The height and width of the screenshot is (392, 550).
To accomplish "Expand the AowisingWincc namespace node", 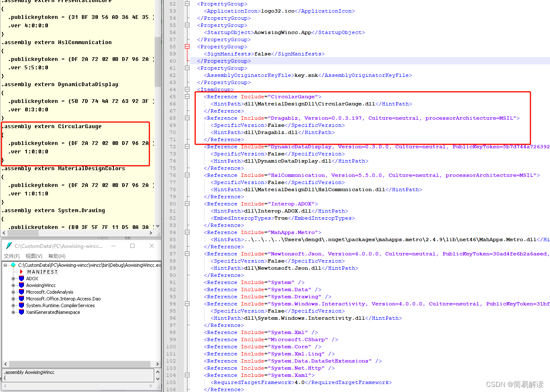I will point(13,285).
